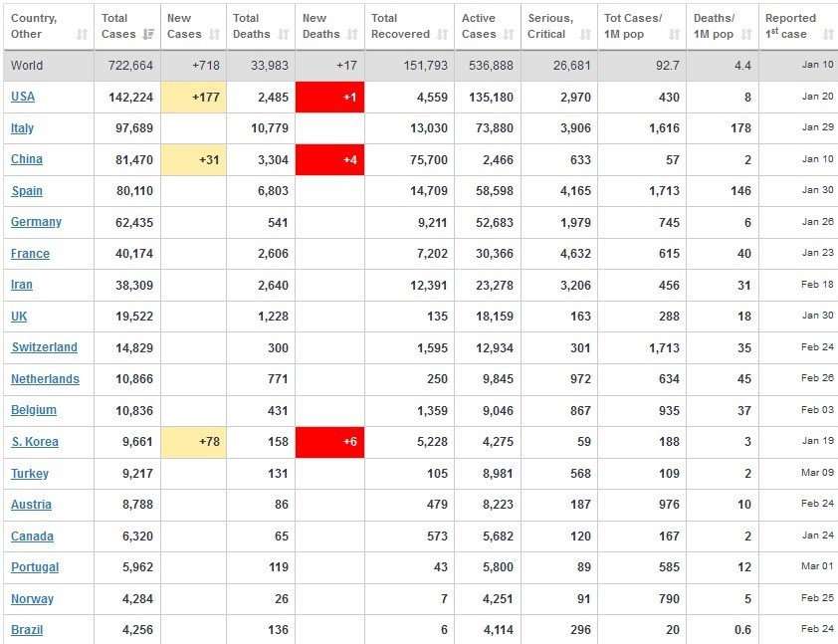838x644 pixels.
Task: Click sort icon in Serious, Critical header
Action: coord(584,35)
